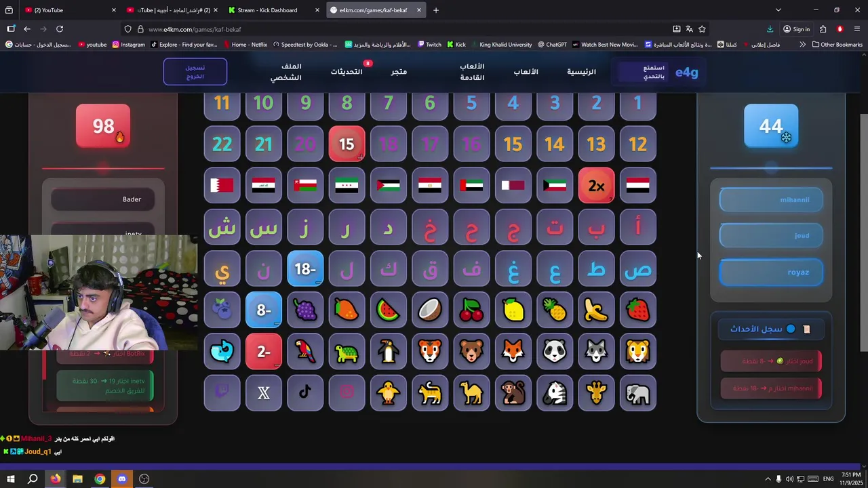Choose the Egypt flag tile
This screenshot has height=488, width=868.
[430, 185]
